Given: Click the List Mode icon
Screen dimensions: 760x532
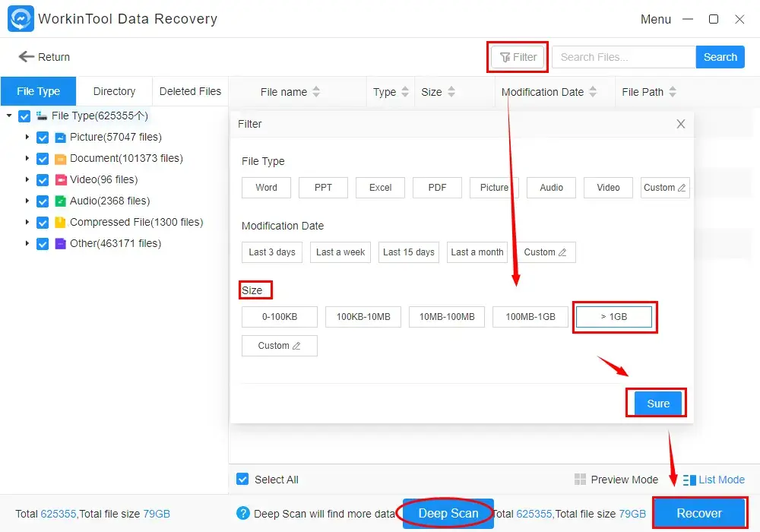Looking at the screenshot, I should click(x=689, y=480).
